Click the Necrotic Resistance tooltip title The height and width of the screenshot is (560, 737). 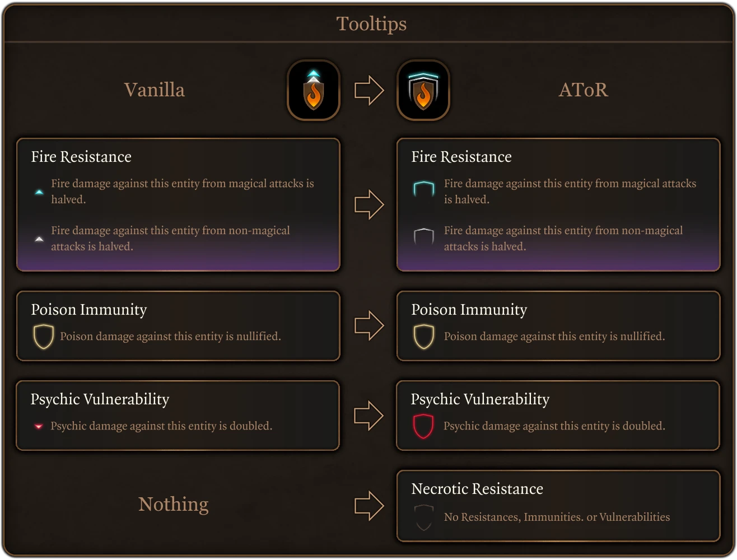(477, 489)
